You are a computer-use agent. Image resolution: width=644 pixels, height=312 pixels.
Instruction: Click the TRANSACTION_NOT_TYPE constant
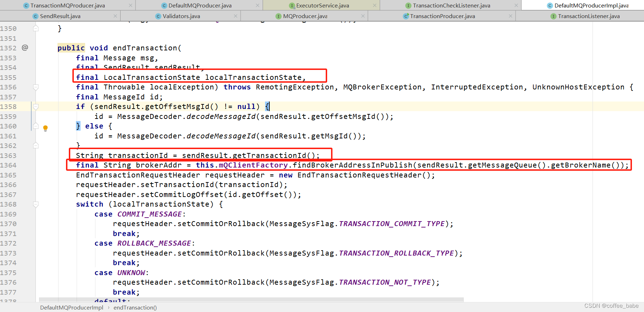(x=385, y=282)
